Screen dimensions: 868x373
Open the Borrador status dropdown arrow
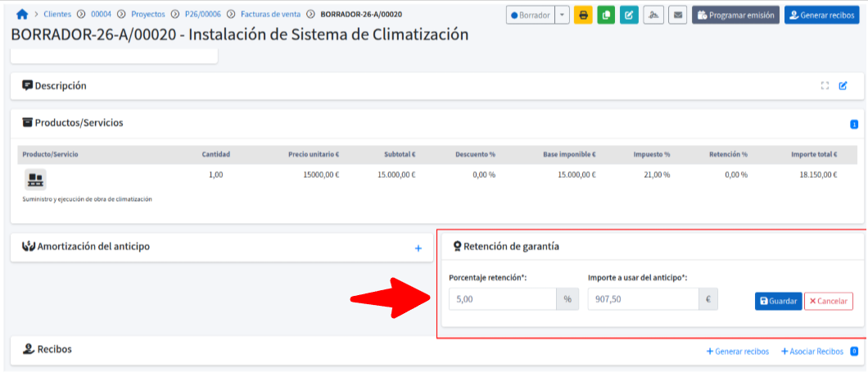(562, 15)
